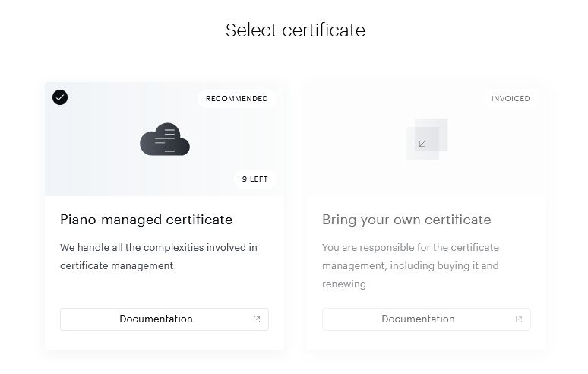Click external link icon on Piano-managed Documentation
Screen dimensions: 588x374
click(257, 319)
